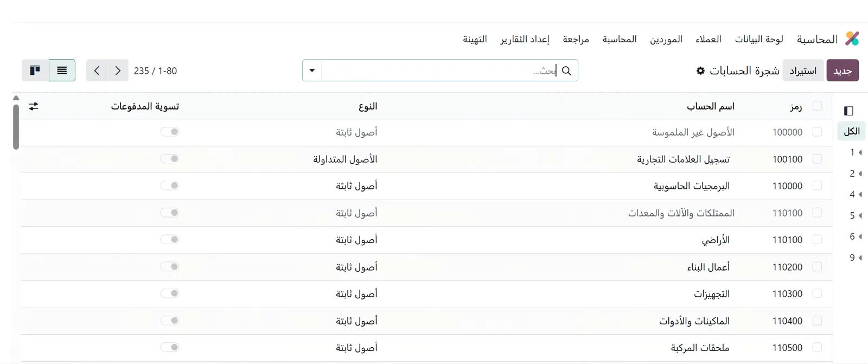This screenshot has width=868, height=364.
Task: Toggle the select-all header checkbox
Action: (817, 106)
